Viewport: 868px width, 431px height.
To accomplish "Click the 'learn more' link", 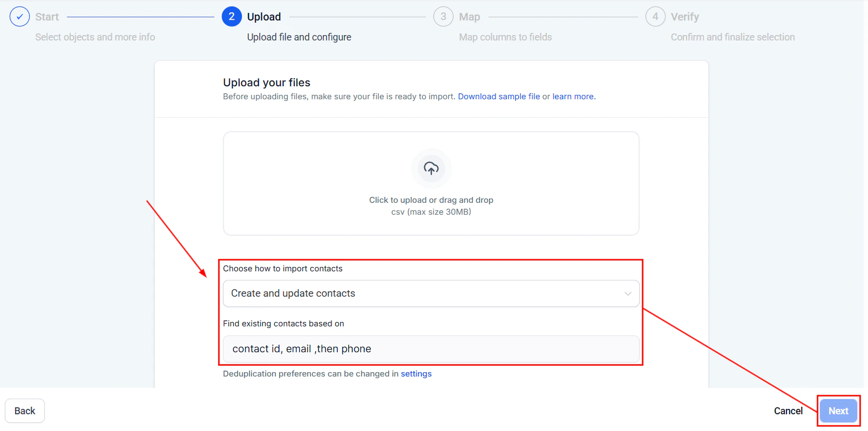I will [x=573, y=96].
